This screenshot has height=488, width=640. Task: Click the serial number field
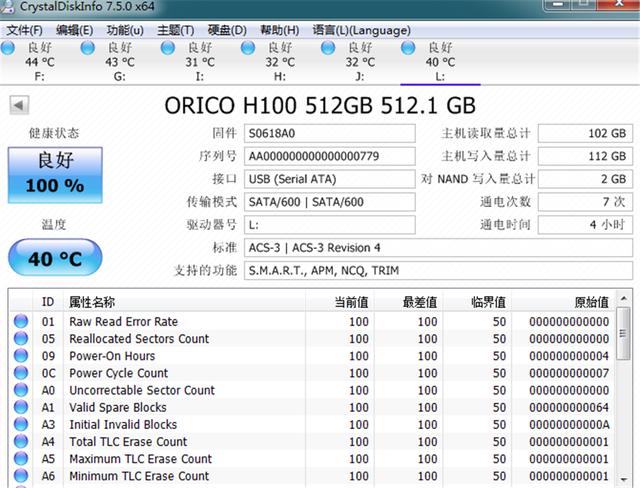[x=330, y=156]
